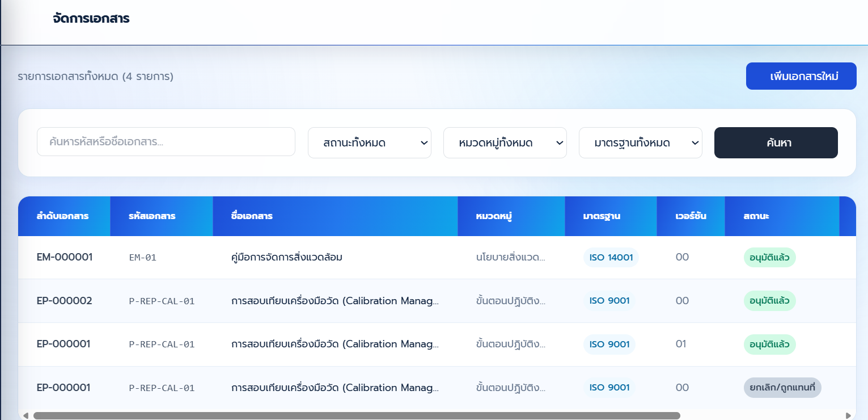Image resolution: width=868 pixels, height=420 pixels.
Task: Click the scrollbar right arrow below the table
Action: 848,415
